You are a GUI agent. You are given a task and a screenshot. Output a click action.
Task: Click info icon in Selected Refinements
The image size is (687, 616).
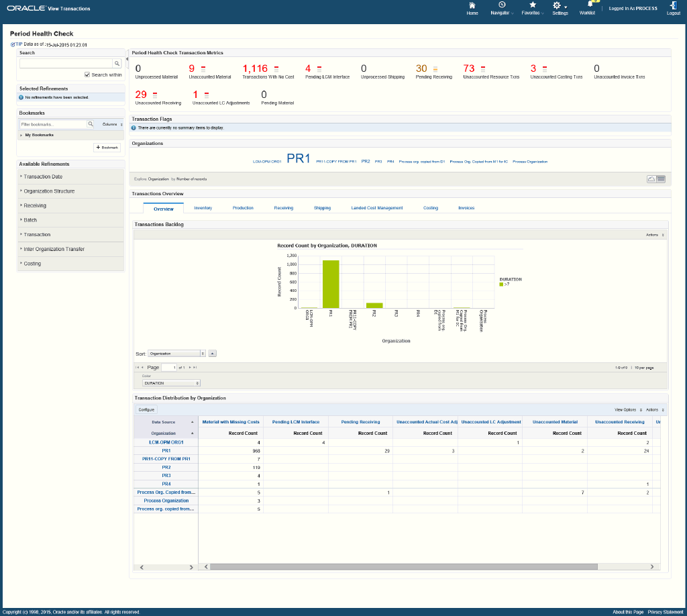pyautogui.click(x=21, y=98)
